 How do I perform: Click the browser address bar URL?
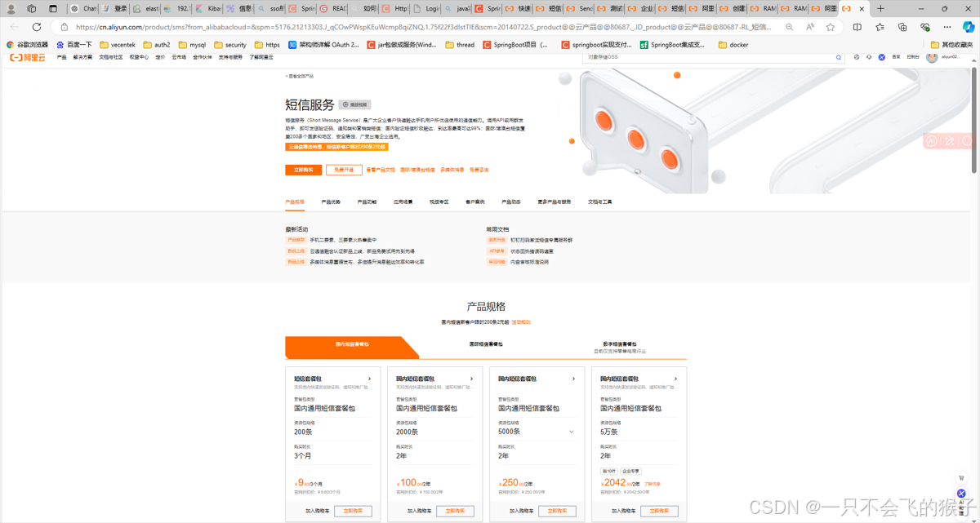(x=423, y=27)
